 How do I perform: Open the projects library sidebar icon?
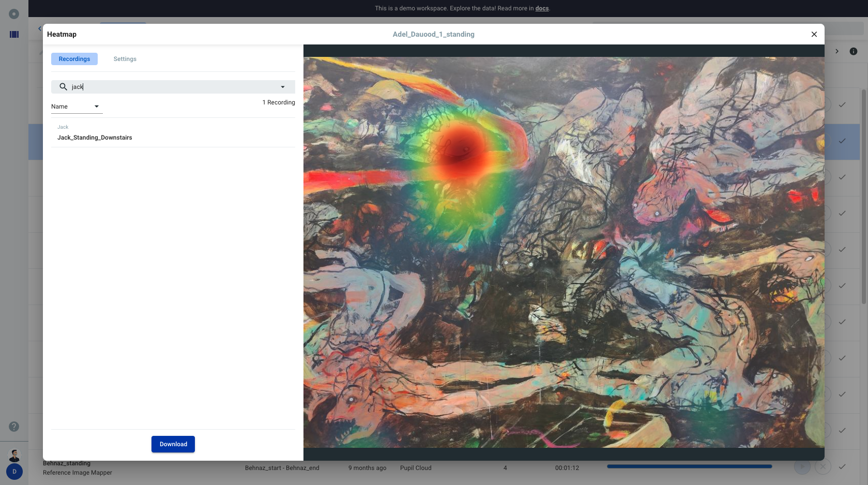coord(14,35)
